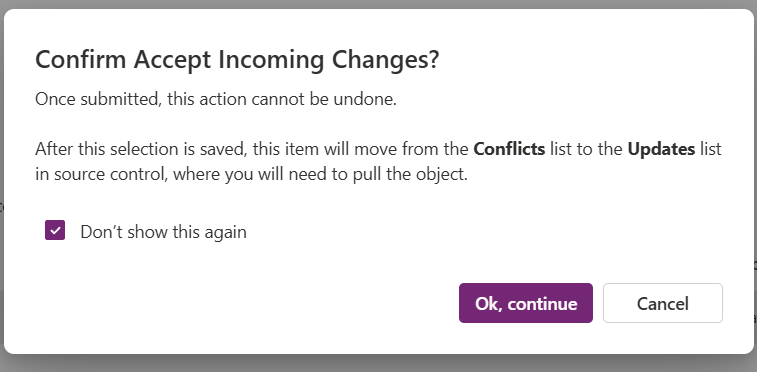Click the text "After this selection is saved"

[141, 149]
